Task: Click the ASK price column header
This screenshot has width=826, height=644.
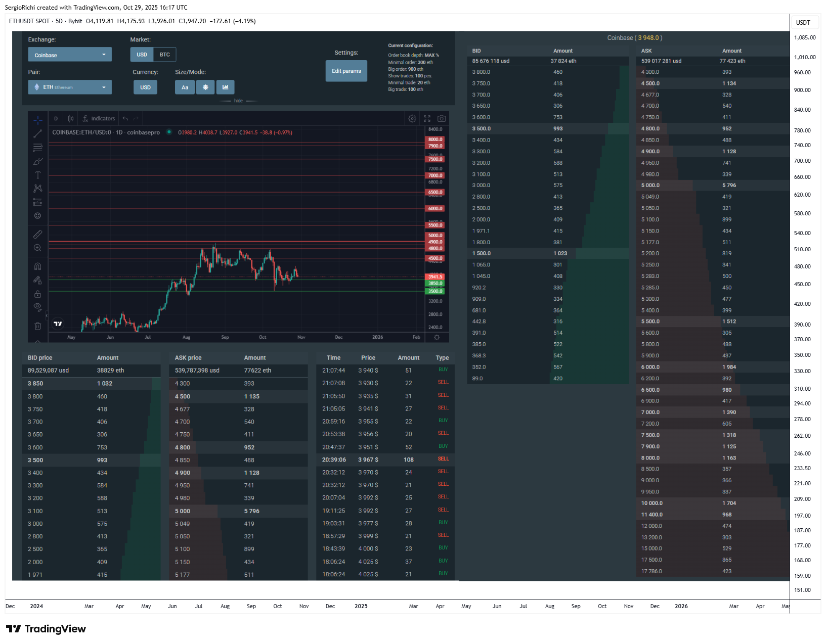Action: click(x=188, y=357)
